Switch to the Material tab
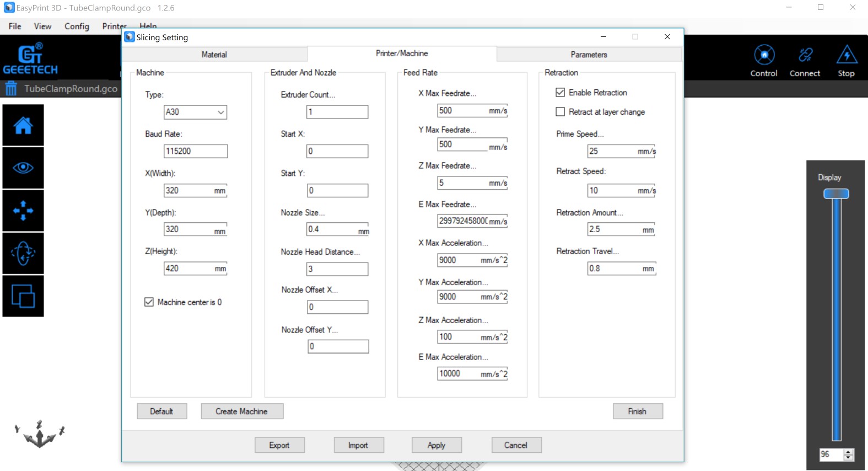Screen dimensions: 868x471 pos(214,55)
